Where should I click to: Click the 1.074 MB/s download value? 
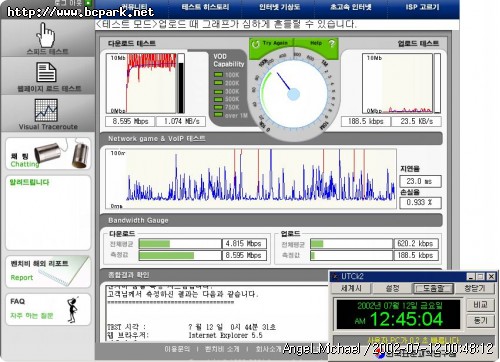tap(181, 121)
